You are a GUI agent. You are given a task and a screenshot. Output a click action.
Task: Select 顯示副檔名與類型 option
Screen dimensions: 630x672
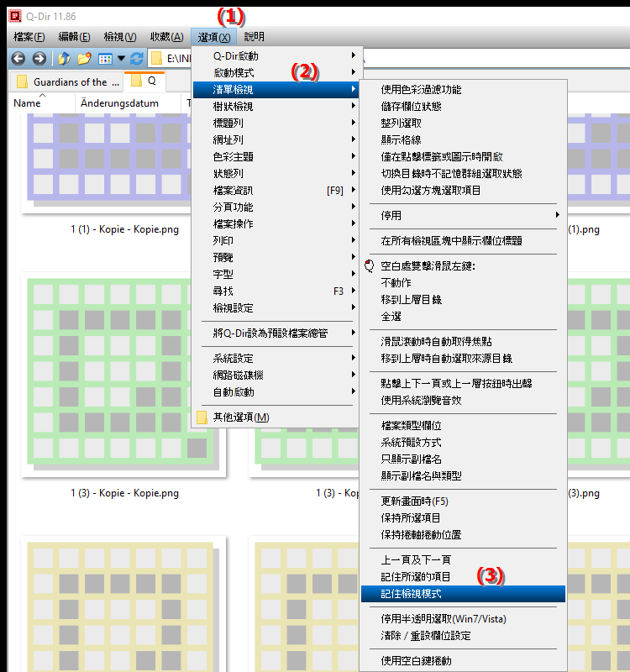(464, 475)
